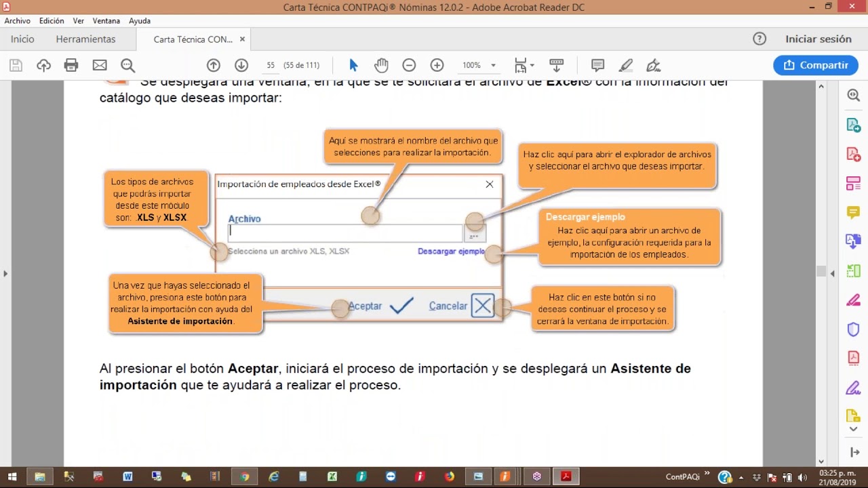Open pink Redact tool in right pane
This screenshot has width=868, height=488.
(853, 300)
